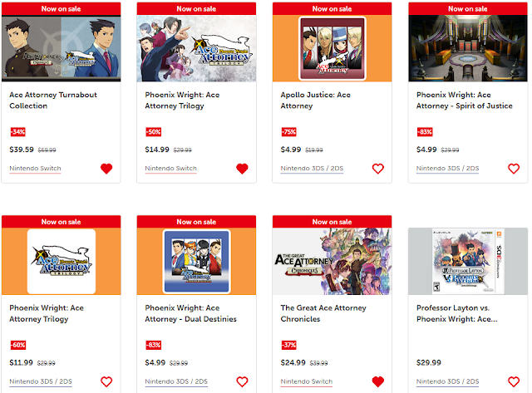Open The Great Ace Attorney Chronicles artwork
532x393 pixels.
pos(332,261)
